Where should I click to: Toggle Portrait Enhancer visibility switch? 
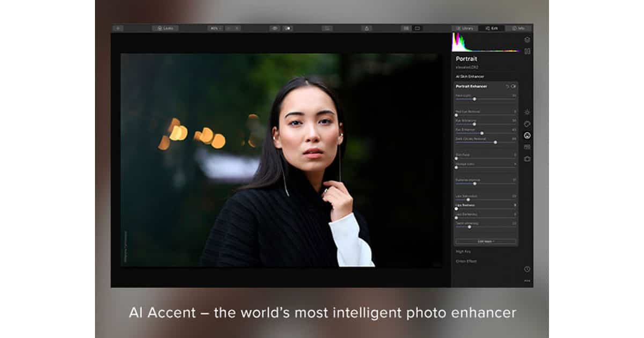514,86
